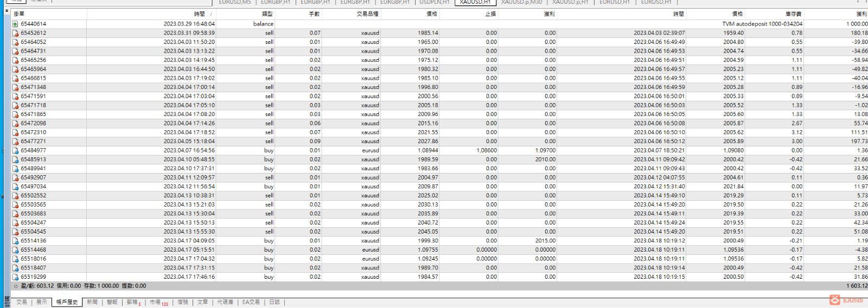Click the profit value 197.73
The height and width of the screenshot is (308, 868).
pyautogui.click(x=859, y=142)
